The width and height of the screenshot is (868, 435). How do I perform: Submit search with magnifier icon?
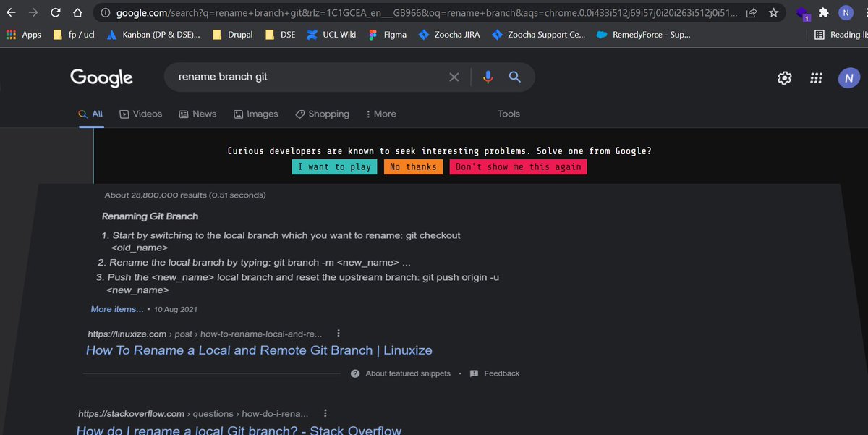click(515, 77)
